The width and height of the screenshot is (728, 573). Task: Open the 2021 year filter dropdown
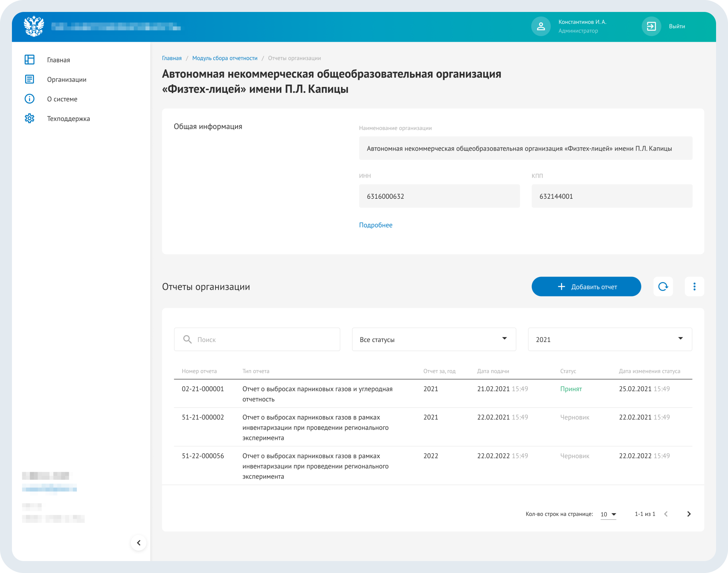610,340
